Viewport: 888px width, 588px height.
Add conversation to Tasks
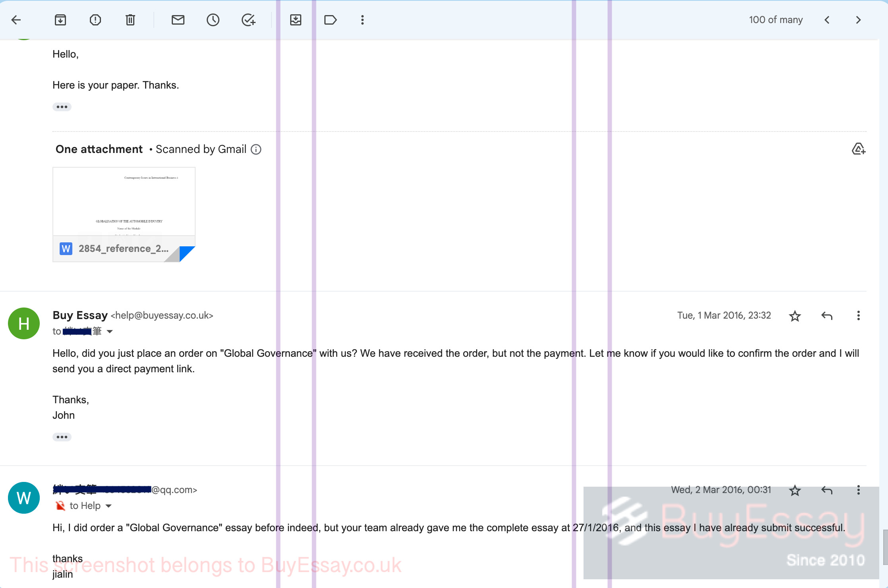click(248, 20)
